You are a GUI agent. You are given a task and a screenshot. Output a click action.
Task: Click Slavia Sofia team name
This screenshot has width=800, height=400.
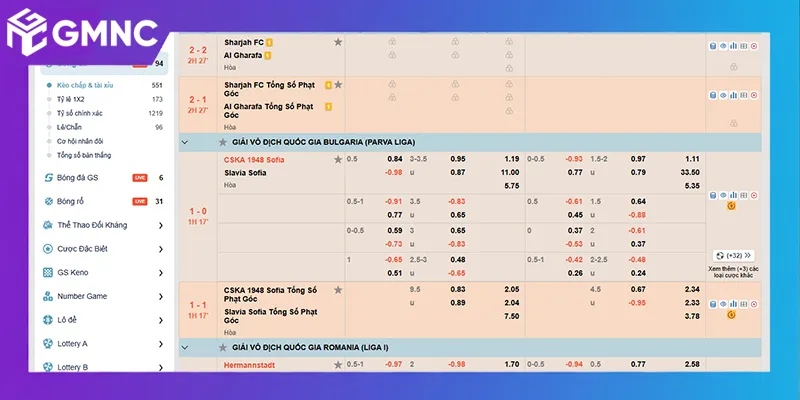(x=245, y=173)
